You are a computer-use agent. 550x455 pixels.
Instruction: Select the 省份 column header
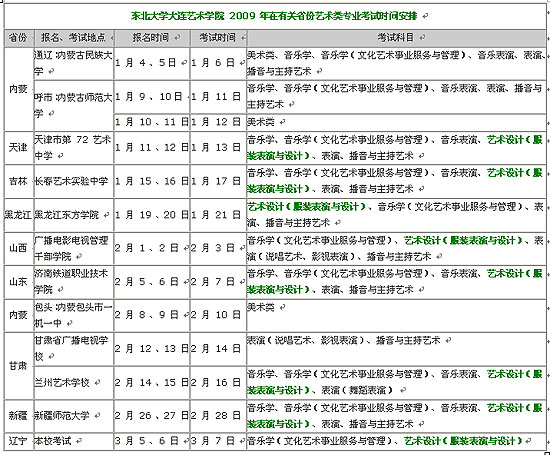[19, 38]
